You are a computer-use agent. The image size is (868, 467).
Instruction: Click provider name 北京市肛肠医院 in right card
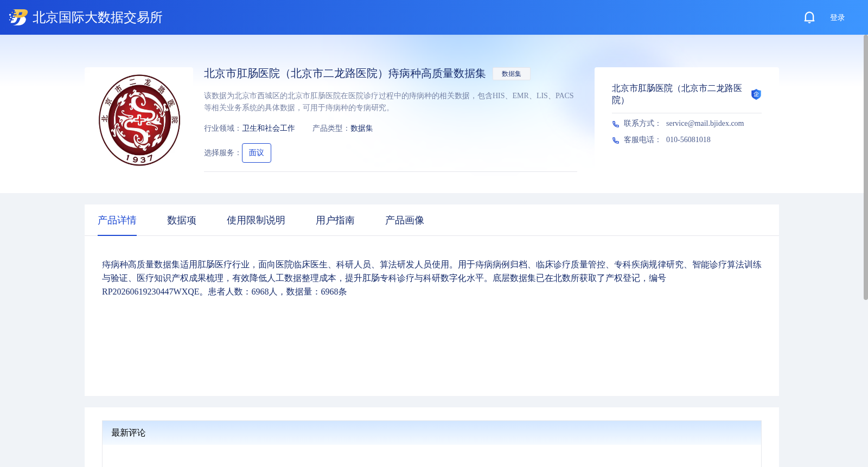point(677,94)
